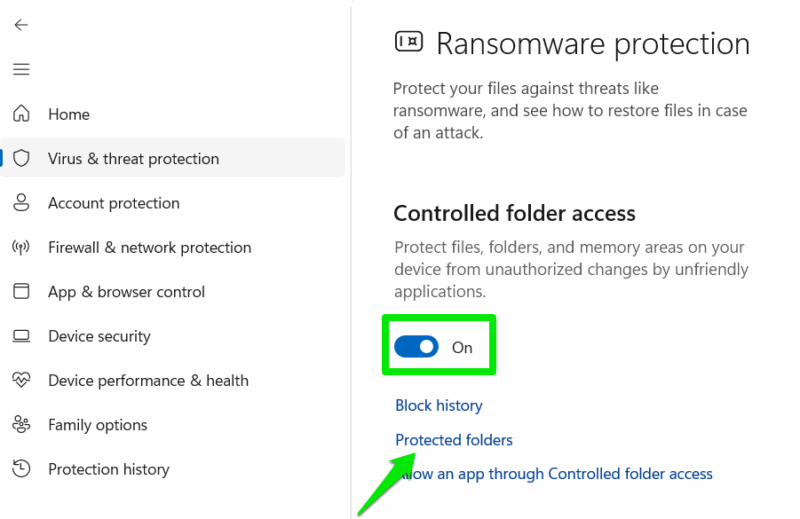The width and height of the screenshot is (800, 519).
Task: Click the Virus & threat protection shield icon
Action: click(21, 159)
